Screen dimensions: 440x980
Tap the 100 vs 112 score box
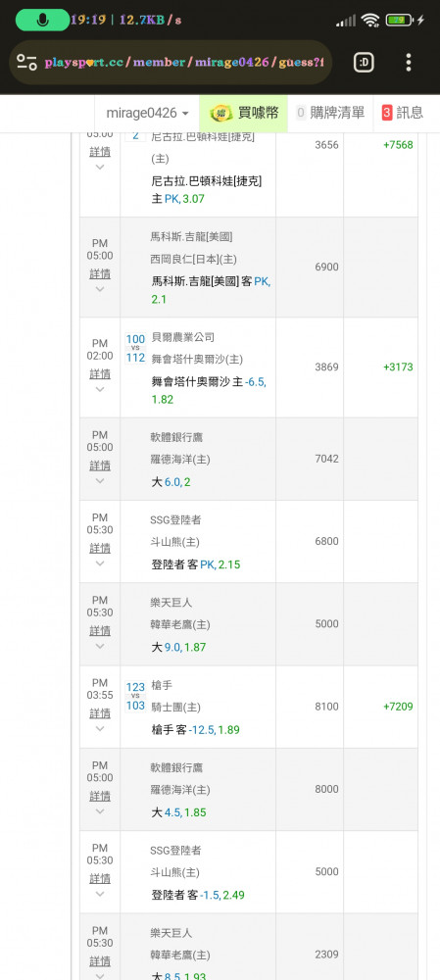[135, 348]
